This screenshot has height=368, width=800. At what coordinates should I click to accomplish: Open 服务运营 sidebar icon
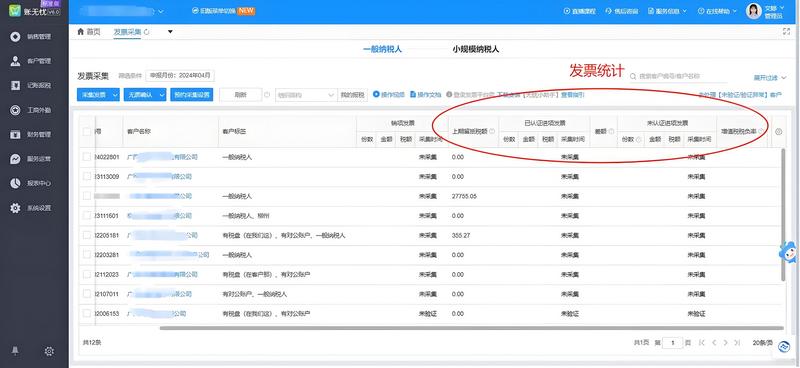pyautogui.click(x=16, y=159)
